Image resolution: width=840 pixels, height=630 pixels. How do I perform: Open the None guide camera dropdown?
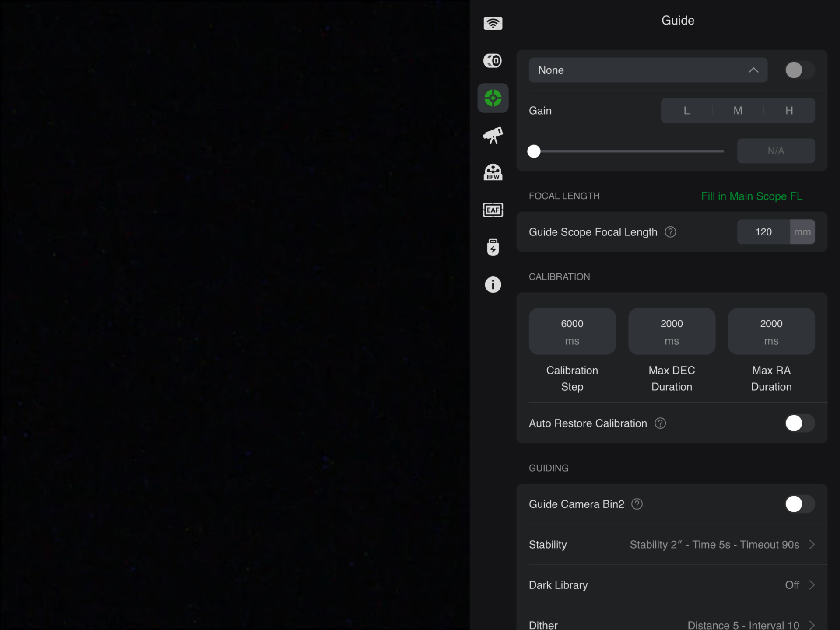point(648,70)
